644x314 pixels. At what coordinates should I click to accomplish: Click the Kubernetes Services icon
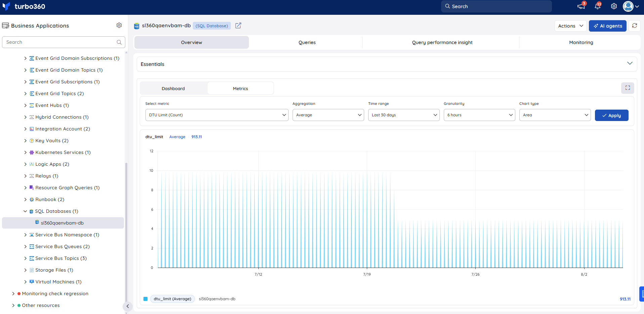[x=32, y=153]
